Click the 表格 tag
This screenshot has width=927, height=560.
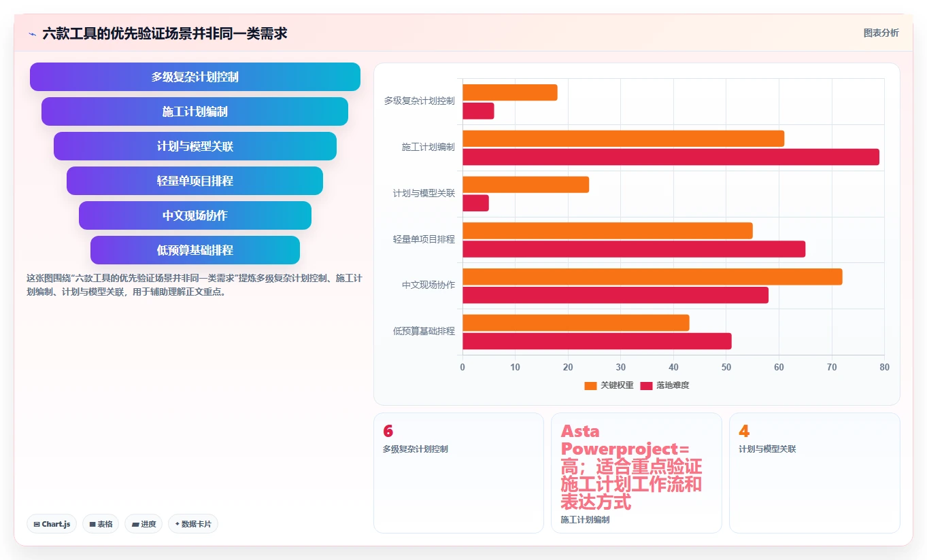click(101, 524)
